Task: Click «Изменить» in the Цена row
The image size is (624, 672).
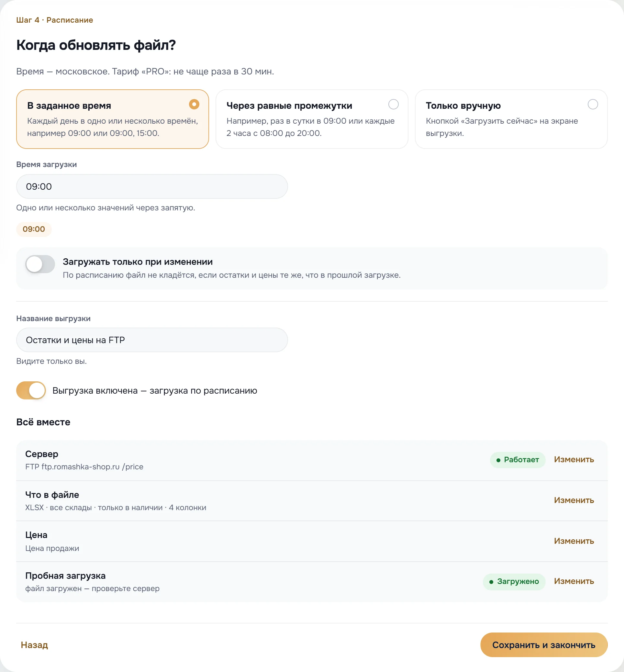Action: tap(574, 541)
